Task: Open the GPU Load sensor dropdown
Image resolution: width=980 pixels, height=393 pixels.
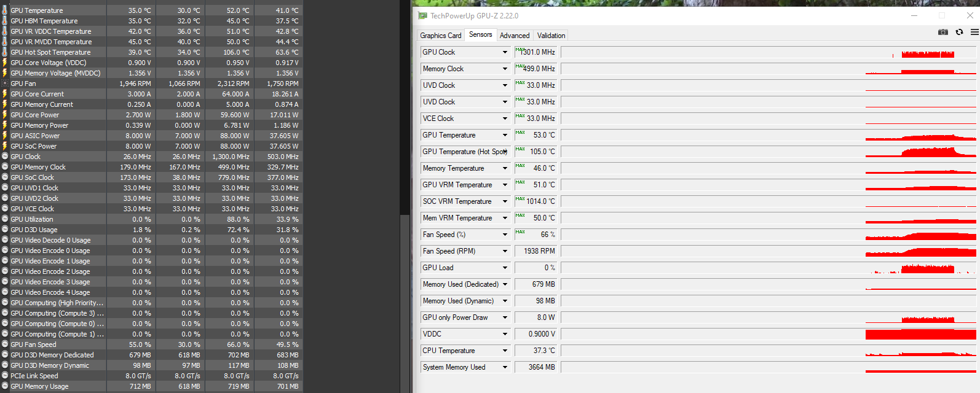Action: click(x=505, y=268)
